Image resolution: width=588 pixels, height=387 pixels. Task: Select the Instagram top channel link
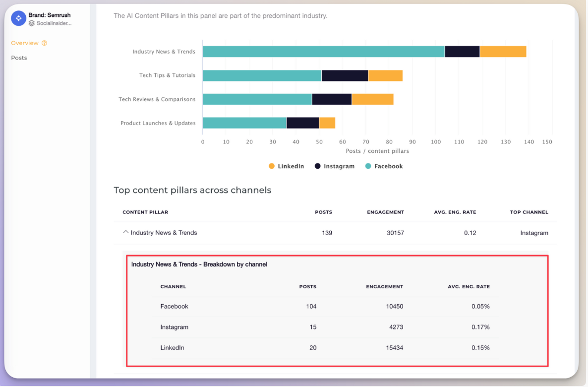click(x=534, y=232)
